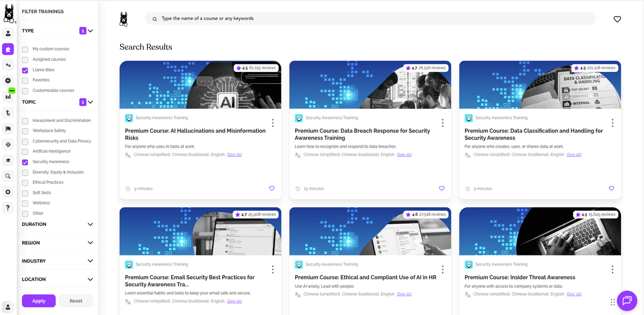
Task: Click the Reset filters button
Action: click(x=76, y=301)
